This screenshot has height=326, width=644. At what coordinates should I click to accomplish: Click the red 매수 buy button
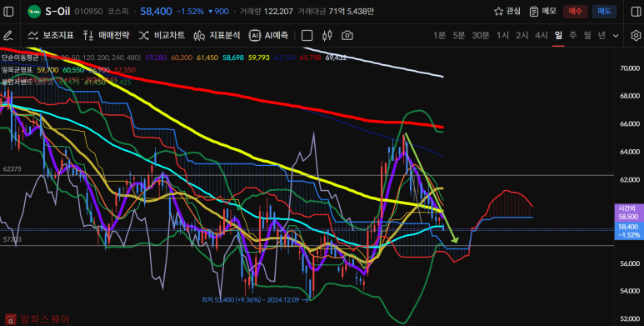click(576, 12)
